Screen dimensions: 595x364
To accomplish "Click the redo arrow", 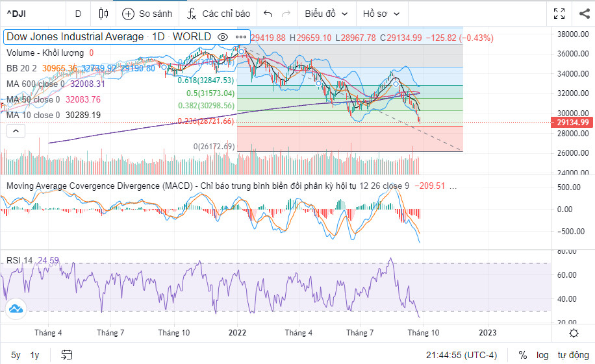I will 286,14.
